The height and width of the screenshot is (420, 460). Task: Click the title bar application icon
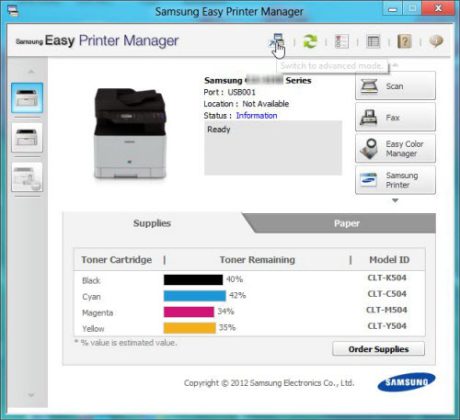coord(13,11)
